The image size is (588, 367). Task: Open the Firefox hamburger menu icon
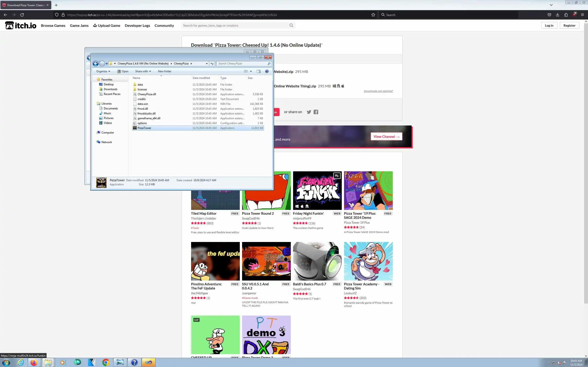pos(582,15)
